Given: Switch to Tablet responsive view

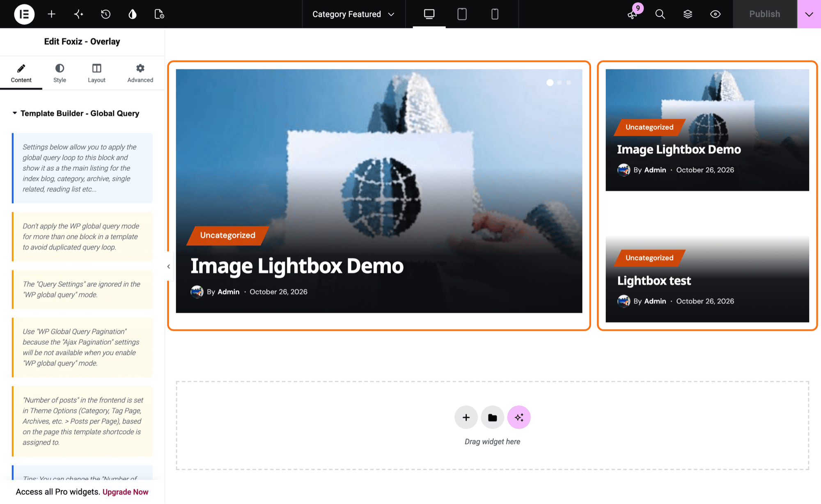Looking at the screenshot, I should [x=462, y=14].
